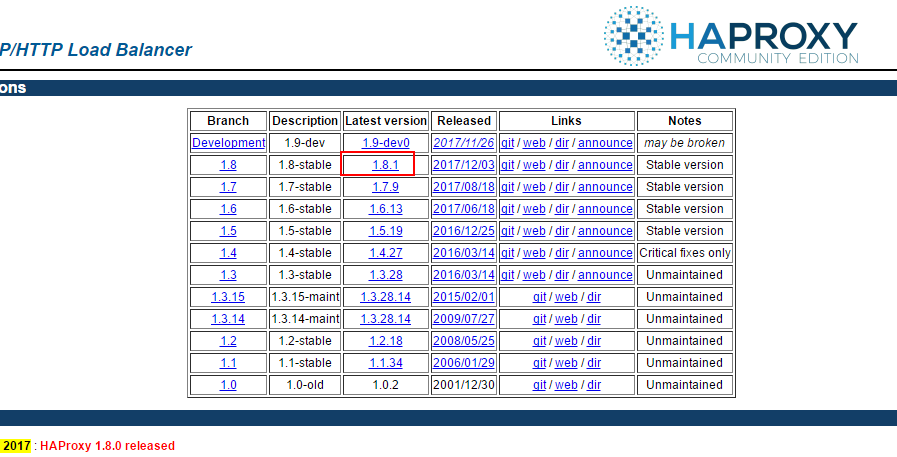Open dir link for 1.0-old row
897x457 pixels.
[594, 385]
